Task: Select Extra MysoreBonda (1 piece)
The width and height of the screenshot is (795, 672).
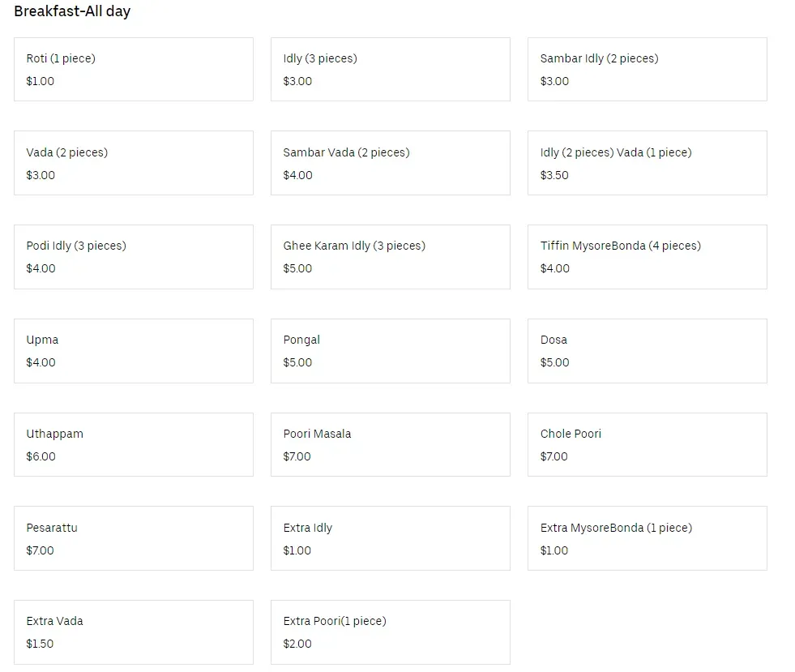Action: point(647,538)
